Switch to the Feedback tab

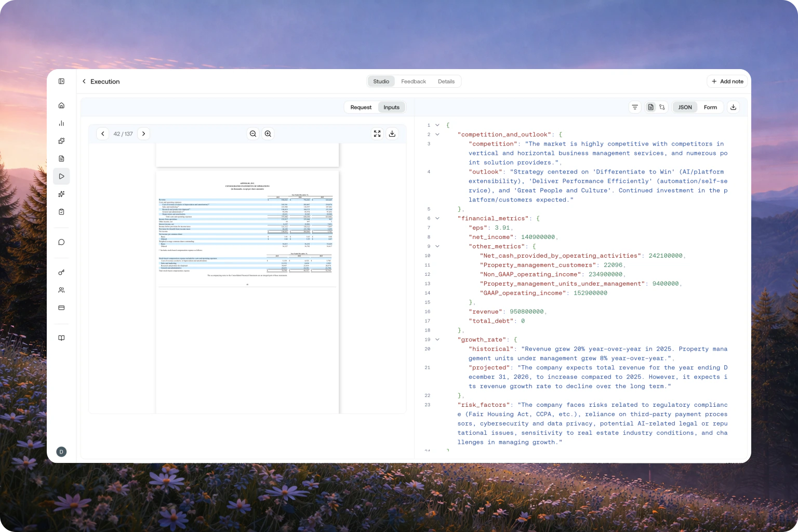pos(413,82)
